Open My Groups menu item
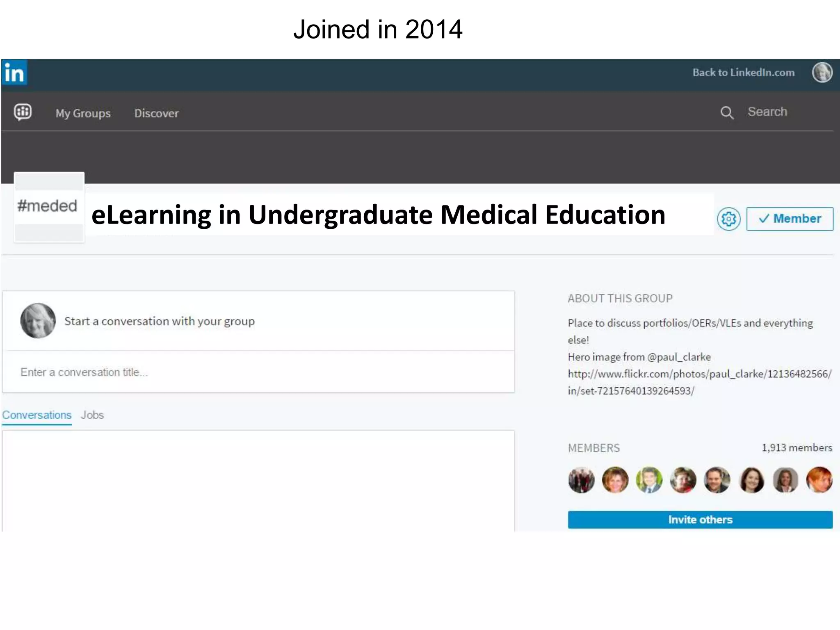Screen dimensions: 840x630 (83, 113)
